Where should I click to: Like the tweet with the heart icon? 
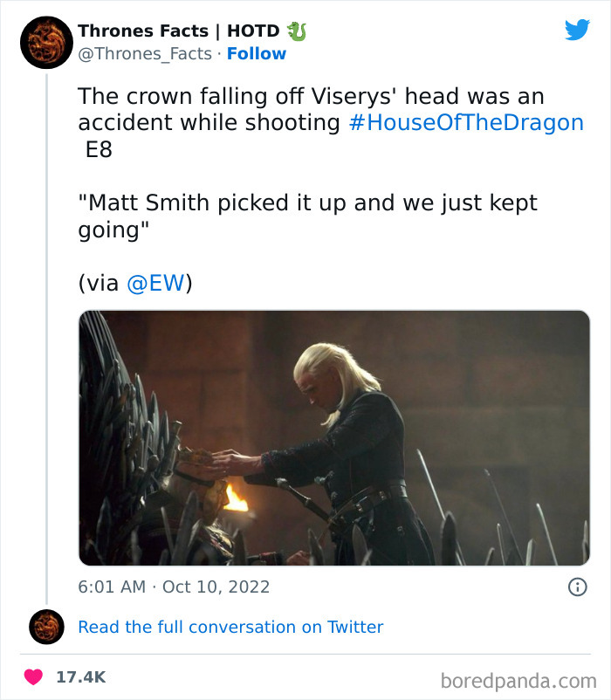pyautogui.click(x=33, y=676)
